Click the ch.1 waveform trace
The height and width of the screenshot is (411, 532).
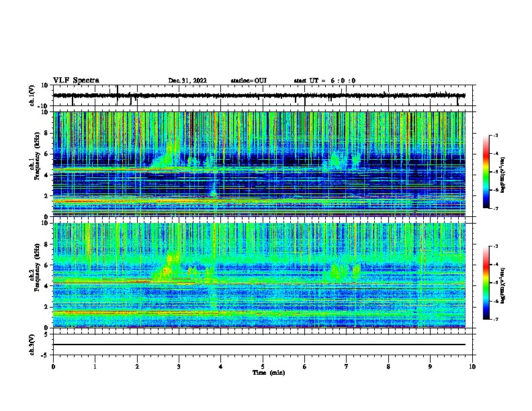click(259, 95)
